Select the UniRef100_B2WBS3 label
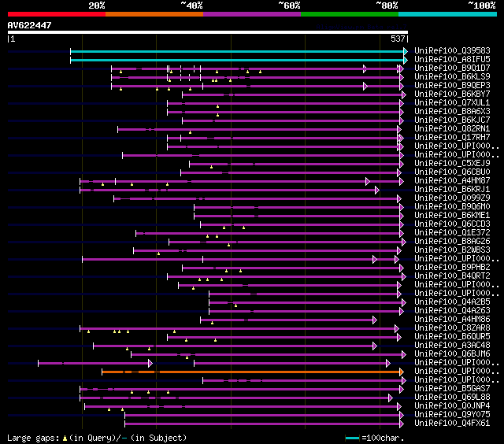This screenshot has width=504, height=444. pos(452,250)
